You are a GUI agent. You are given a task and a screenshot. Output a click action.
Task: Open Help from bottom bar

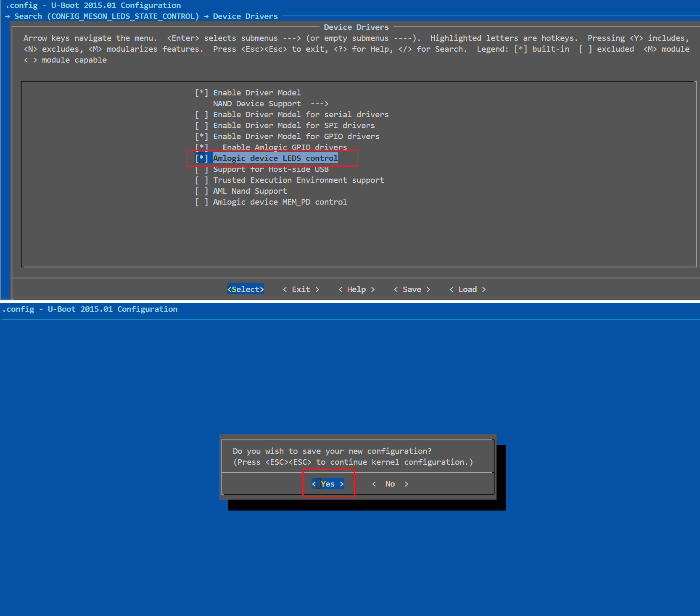[x=356, y=289]
